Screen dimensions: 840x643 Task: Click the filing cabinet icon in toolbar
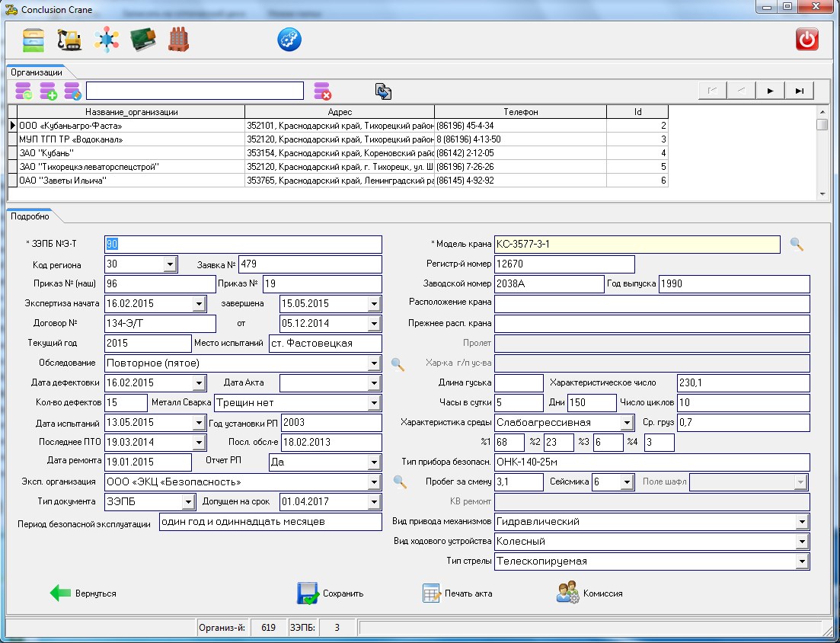tap(33, 40)
